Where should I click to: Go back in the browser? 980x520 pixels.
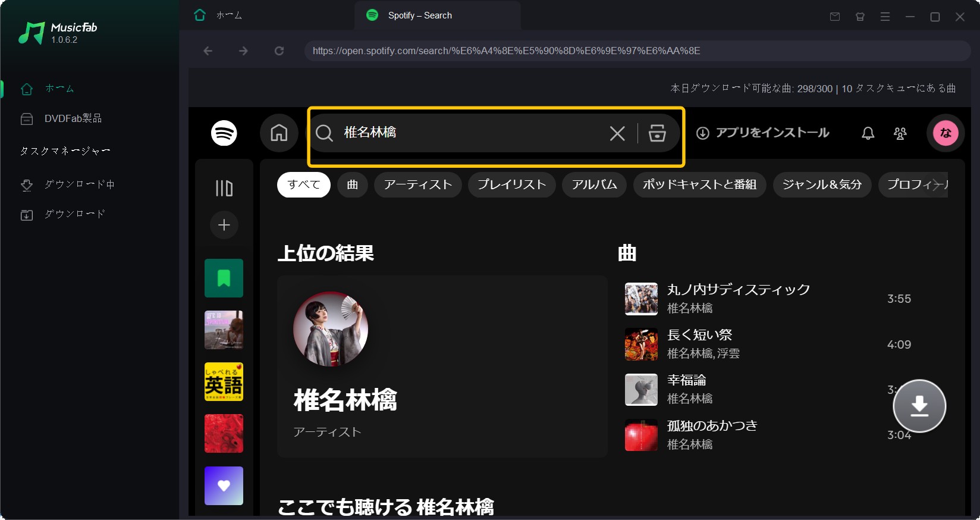tap(208, 51)
